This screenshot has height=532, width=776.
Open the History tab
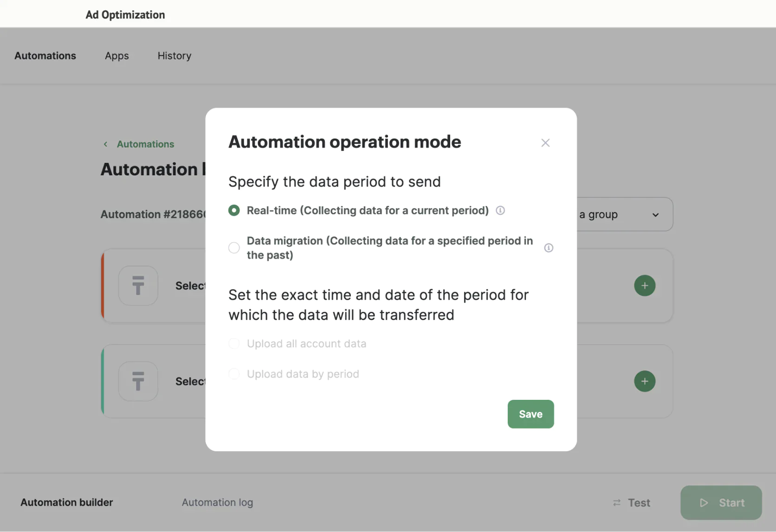tap(174, 56)
